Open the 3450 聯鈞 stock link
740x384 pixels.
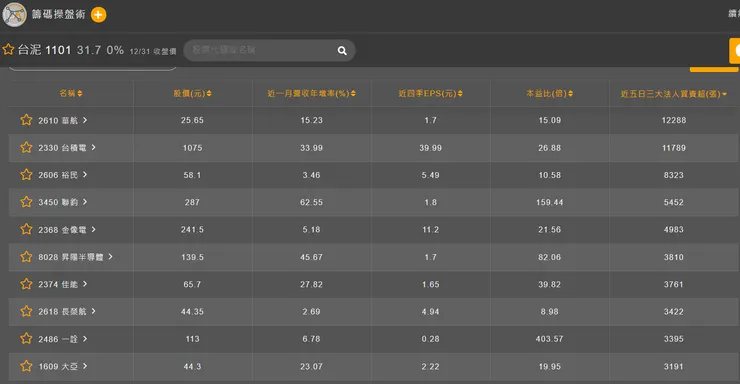coord(58,202)
